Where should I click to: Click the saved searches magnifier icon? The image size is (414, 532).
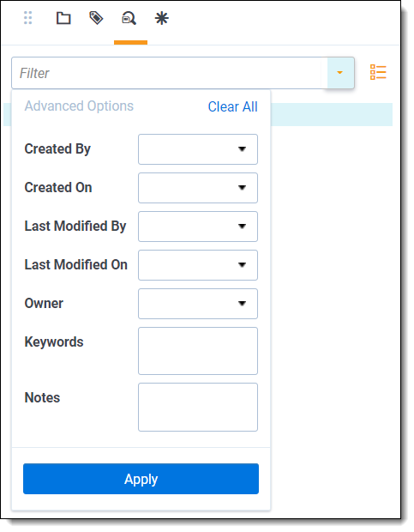click(129, 18)
